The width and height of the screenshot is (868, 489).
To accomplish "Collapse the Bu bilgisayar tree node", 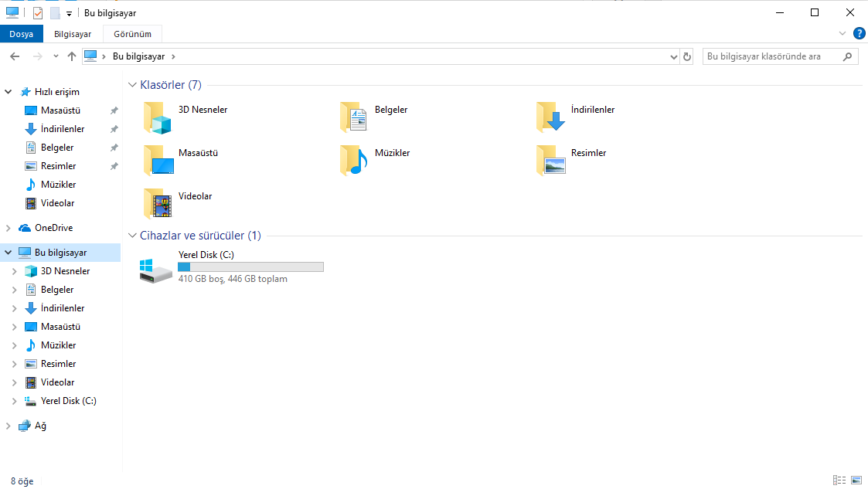I will pyautogui.click(x=9, y=253).
